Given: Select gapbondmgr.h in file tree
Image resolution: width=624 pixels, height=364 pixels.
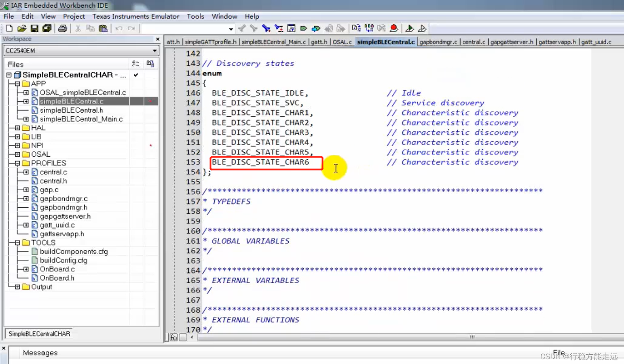Looking at the screenshot, I should click(x=63, y=208).
